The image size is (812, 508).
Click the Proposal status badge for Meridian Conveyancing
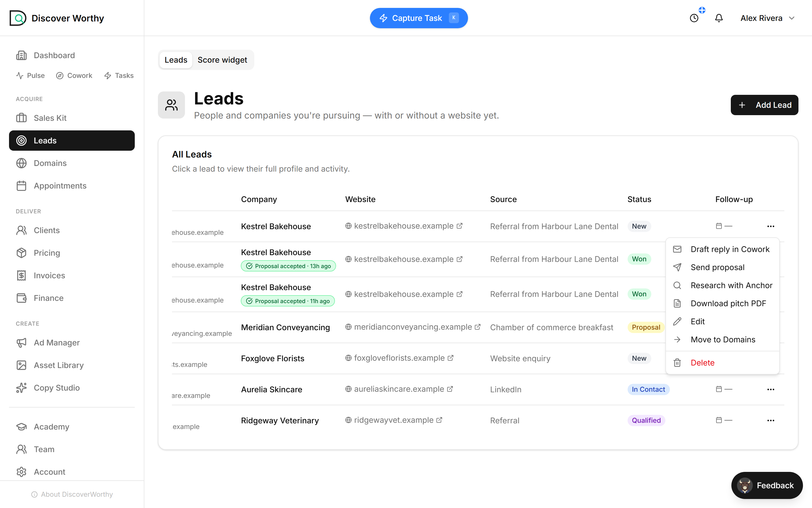point(646,327)
